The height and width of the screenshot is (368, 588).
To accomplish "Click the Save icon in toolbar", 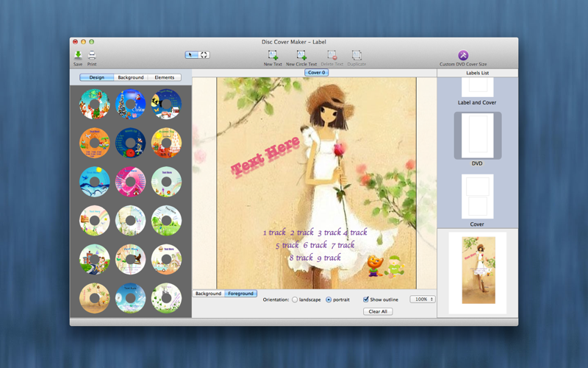I will pos(78,56).
